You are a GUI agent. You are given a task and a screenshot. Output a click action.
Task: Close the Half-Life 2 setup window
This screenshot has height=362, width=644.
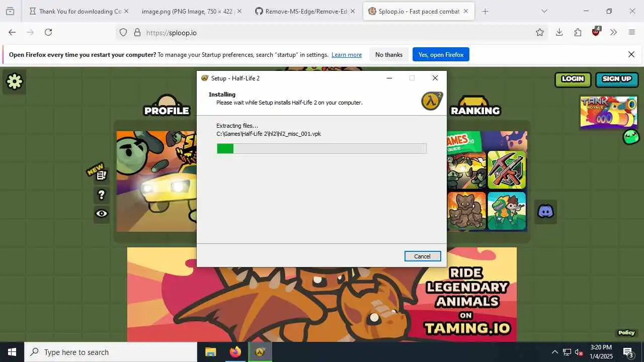[435, 78]
